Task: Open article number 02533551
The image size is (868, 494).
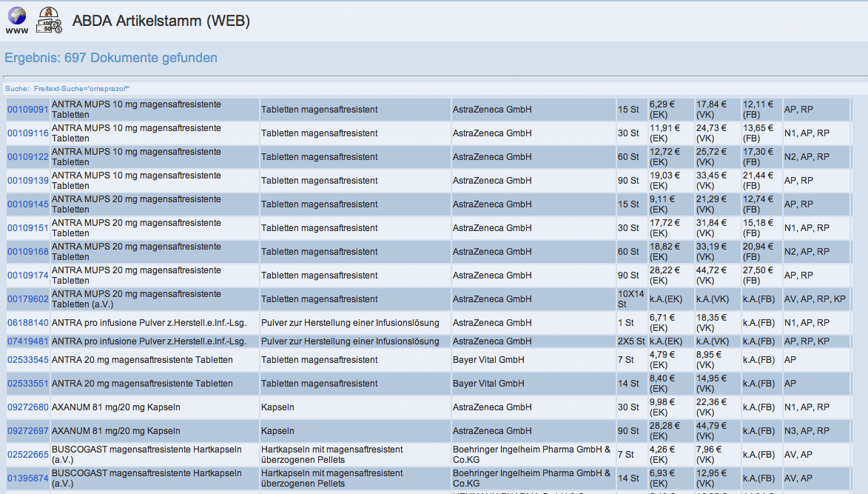Action: pyautogui.click(x=27, y=384)
